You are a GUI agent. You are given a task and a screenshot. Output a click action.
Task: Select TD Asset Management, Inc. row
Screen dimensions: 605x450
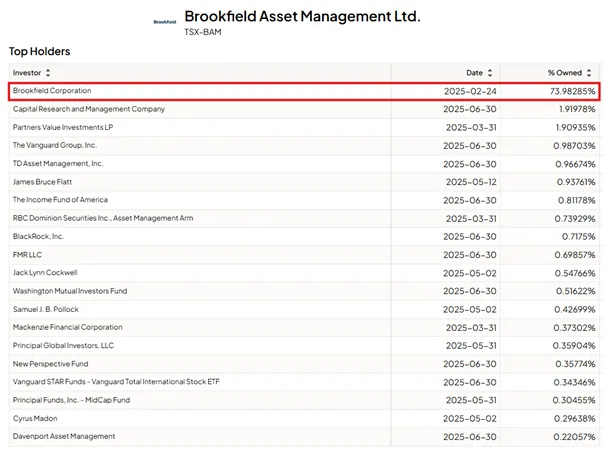(x=304, y=164)
